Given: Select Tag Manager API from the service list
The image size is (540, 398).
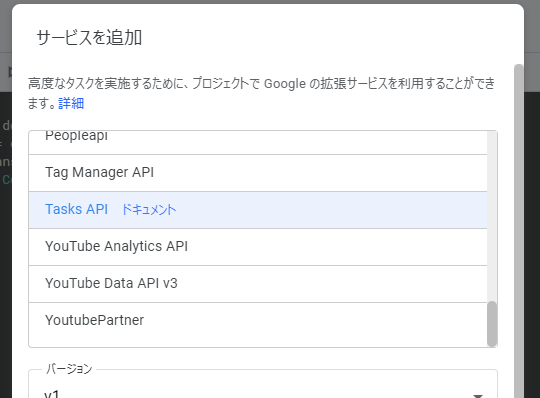Looking at the screenshot, I should click(258, 173).
